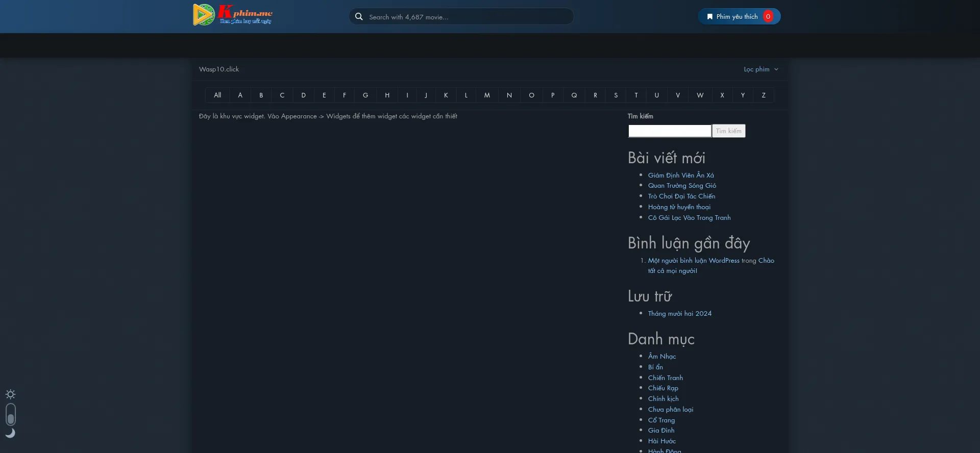Filter movies by letter L
Image resolution: width=980 pixels, height=453 pixels.
coord(466,95)
